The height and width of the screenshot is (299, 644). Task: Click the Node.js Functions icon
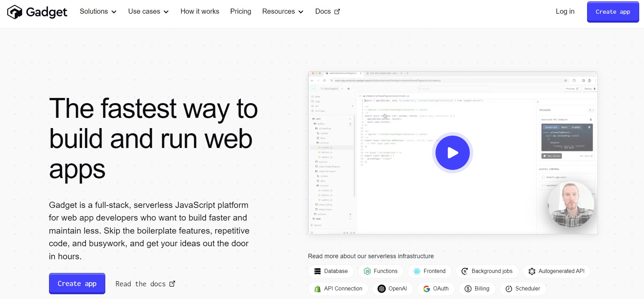point(367,271)
